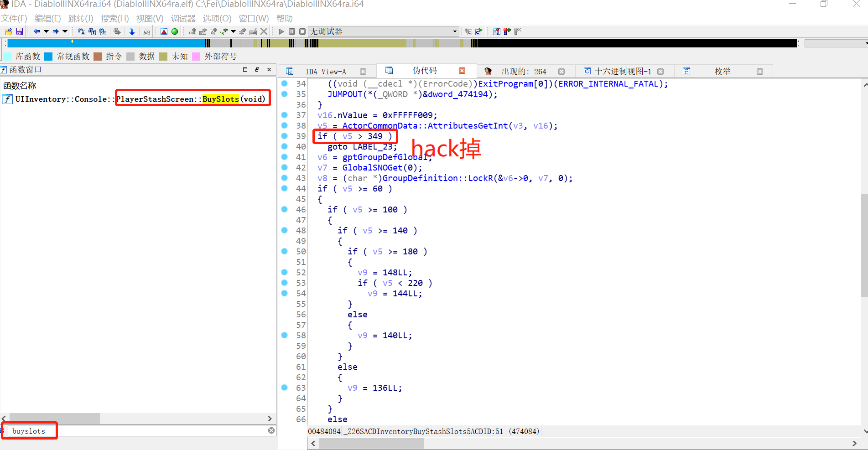
Task: Close the 伪代码 tab
Action: pos(462,71)
